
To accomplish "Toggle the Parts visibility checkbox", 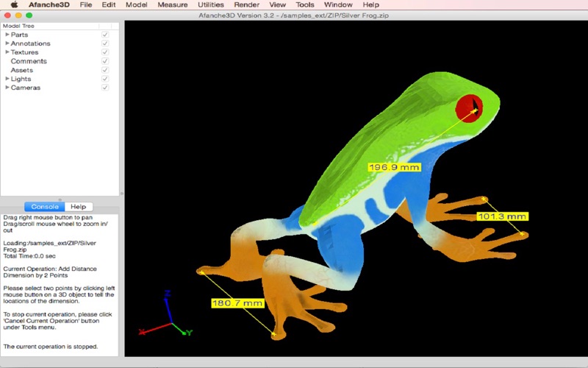I will (x=105, y=35).
